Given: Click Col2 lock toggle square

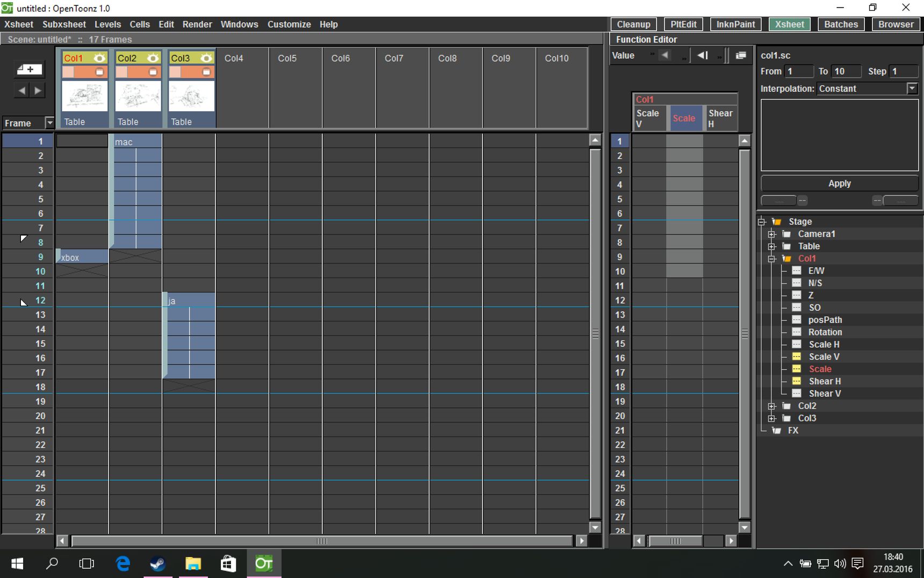Looking at the screenshot, I should 121,72.
